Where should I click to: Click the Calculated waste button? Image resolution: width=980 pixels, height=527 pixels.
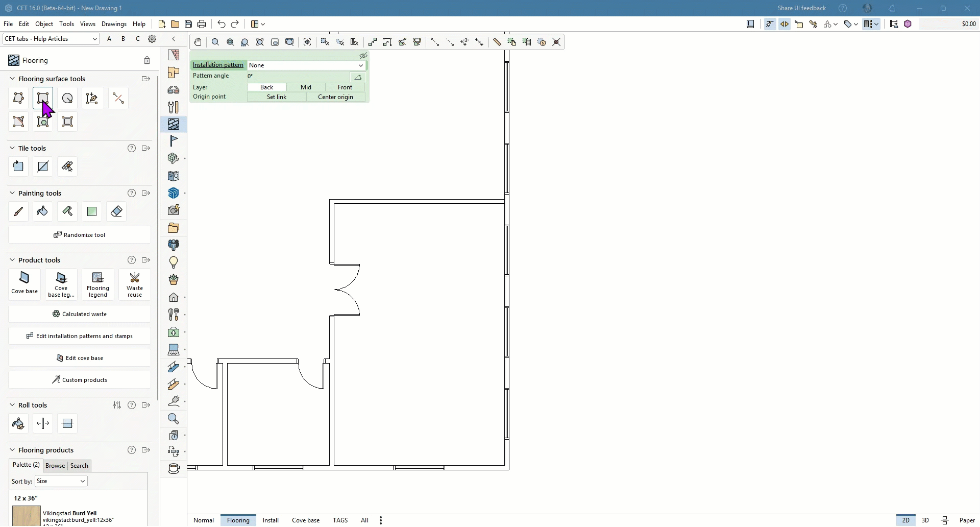coord(80,315)
